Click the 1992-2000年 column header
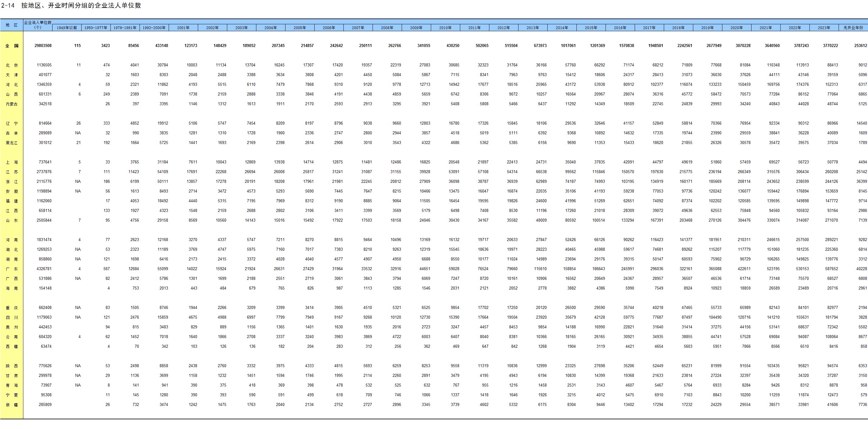Viewport: 868px width, 429px height. 154,28
